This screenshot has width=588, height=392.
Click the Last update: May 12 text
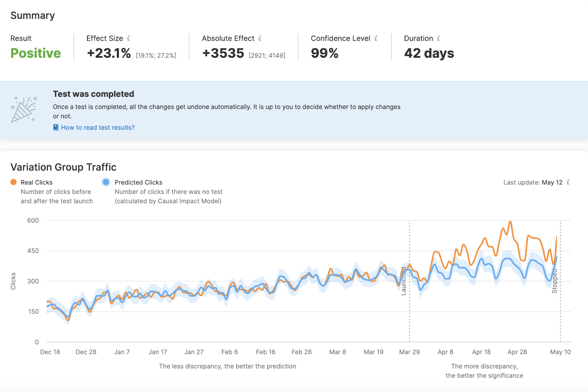(x=533, y=182)
